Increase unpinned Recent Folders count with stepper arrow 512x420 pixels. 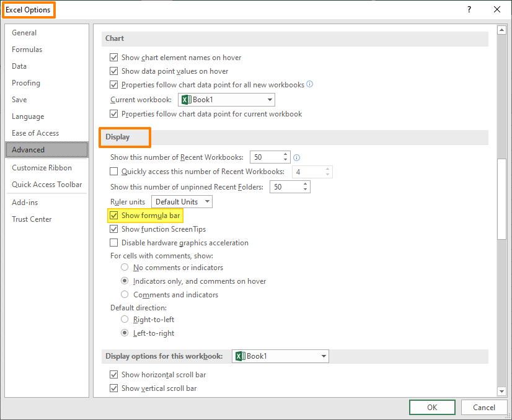pyautogui.click(x=304, y=183)
